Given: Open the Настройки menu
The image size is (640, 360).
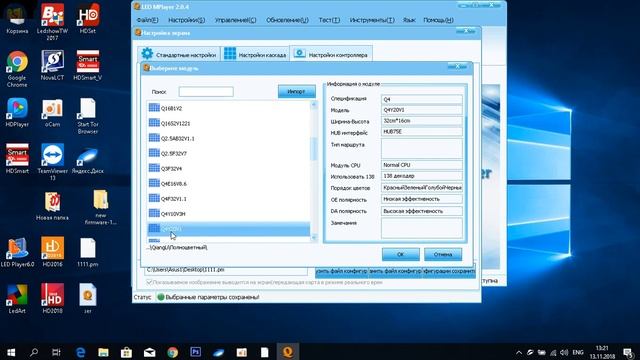Looking at the screenshot, I should tap(187, 20).
